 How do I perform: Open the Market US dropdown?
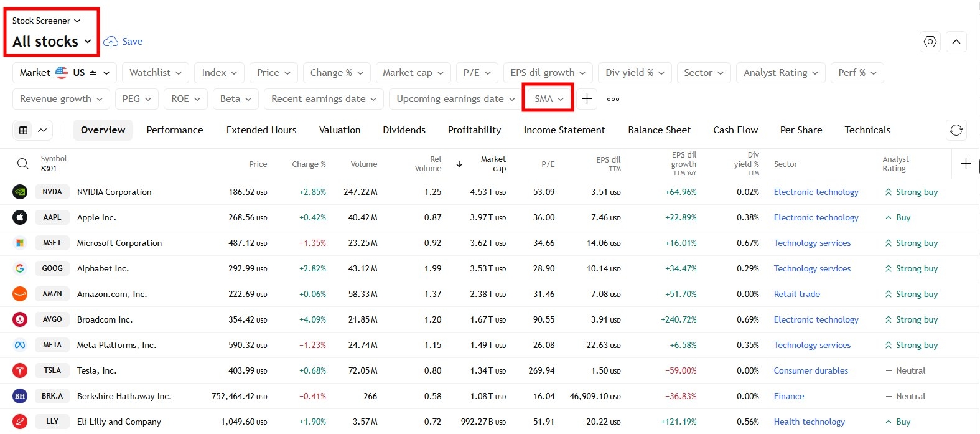[x=64, y=73]
